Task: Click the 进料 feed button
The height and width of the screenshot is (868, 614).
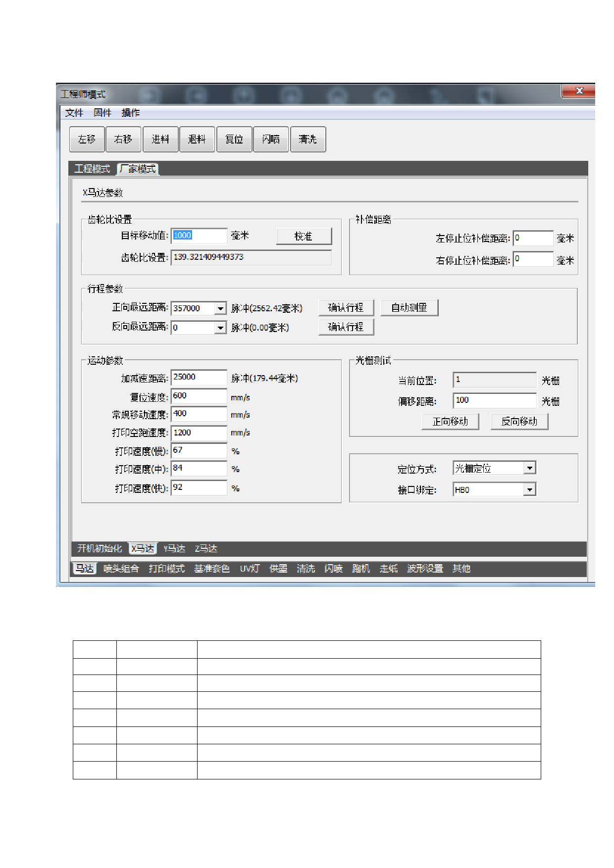Action: click(x=160, y=140)
